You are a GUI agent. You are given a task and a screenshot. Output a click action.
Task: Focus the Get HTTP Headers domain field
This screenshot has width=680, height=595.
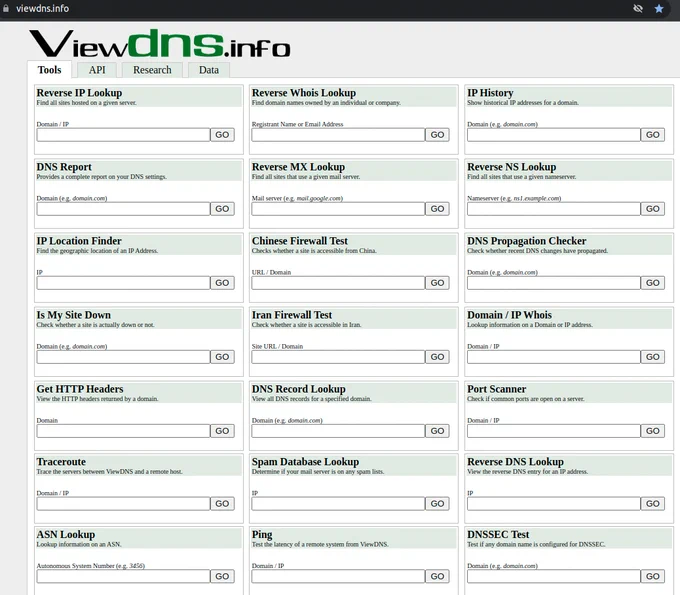(x=123, y=431)
